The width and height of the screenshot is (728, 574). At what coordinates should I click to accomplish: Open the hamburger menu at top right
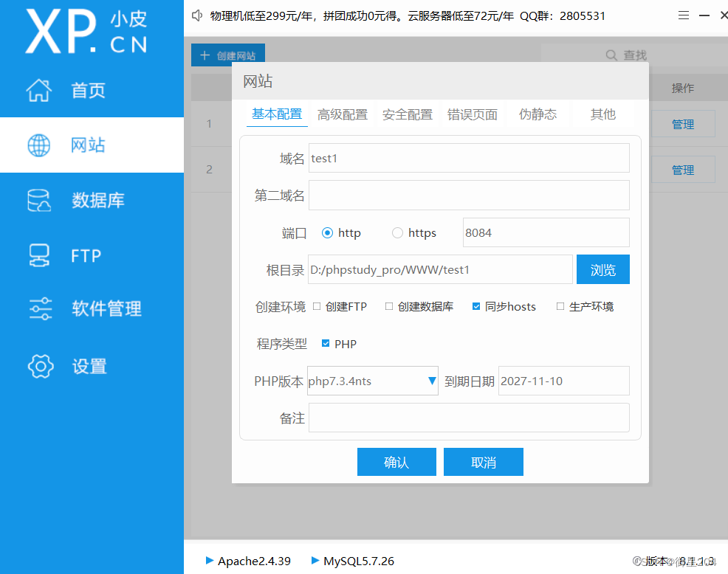tap(684, 14)
